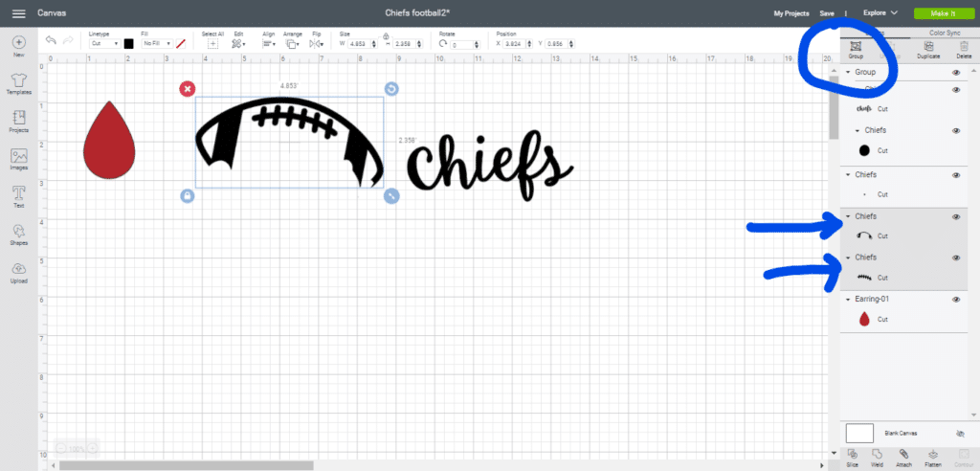Weld the selected layers

coord(877,458)
